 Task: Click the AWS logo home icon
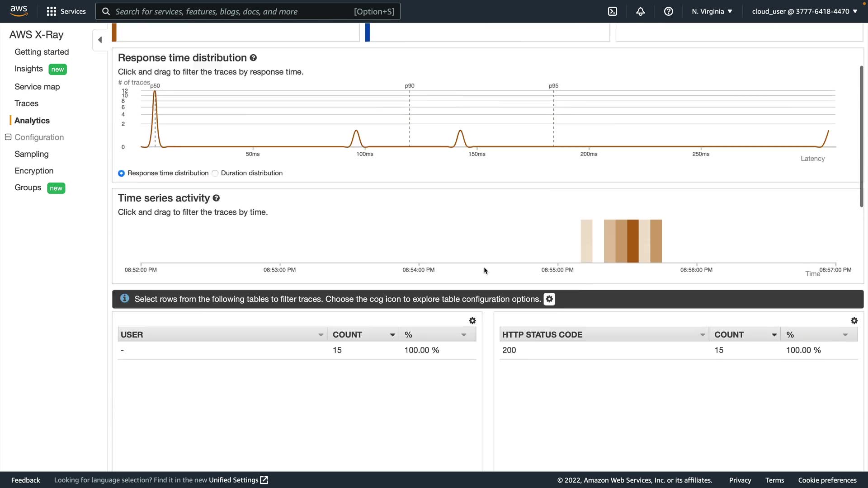coord(19,11)
